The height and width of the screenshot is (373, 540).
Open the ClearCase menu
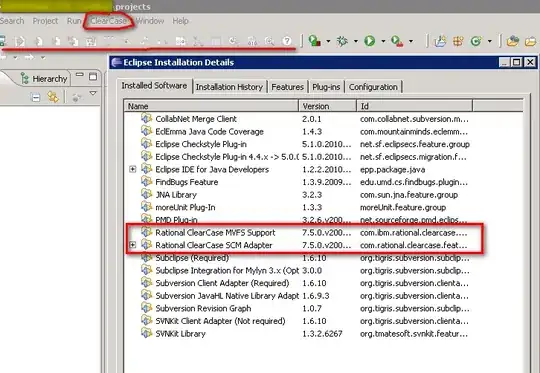108,21
